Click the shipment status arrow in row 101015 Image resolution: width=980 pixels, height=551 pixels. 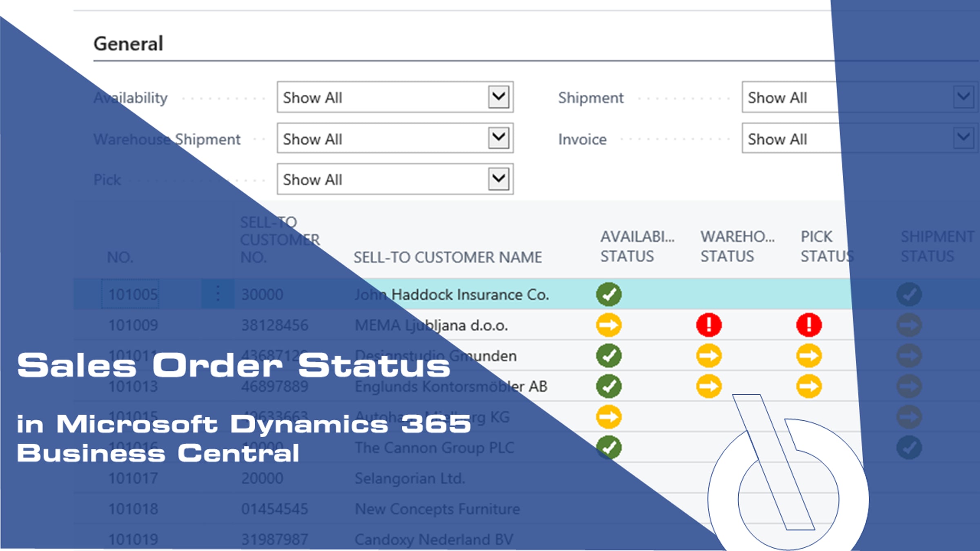point(909,417)
